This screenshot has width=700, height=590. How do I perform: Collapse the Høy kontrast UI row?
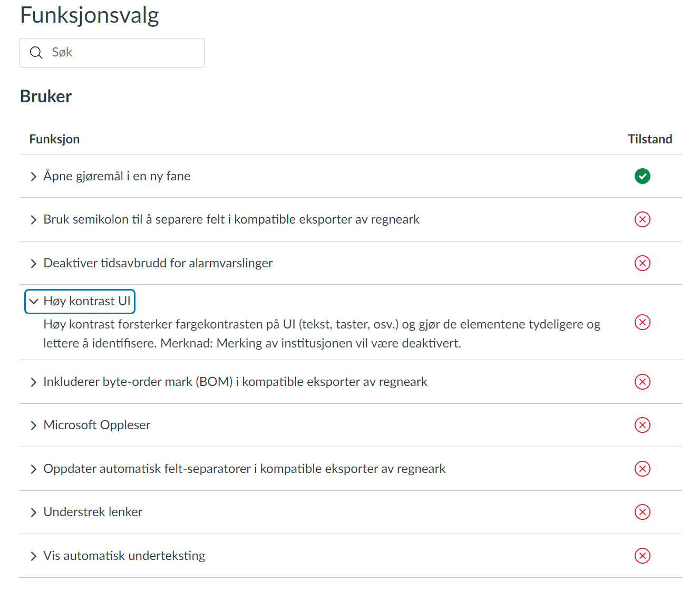tap(80, 301)
